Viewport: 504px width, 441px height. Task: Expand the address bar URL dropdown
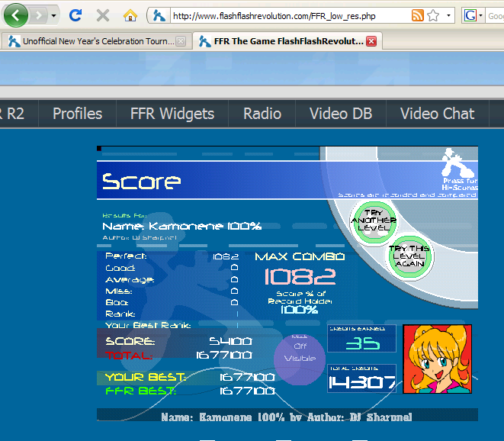point(448,15)
